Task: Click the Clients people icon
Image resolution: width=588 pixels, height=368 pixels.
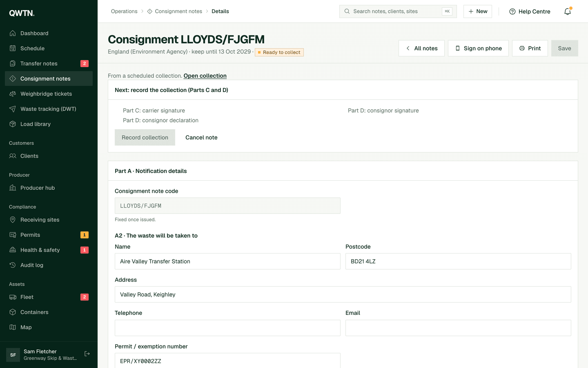Action: coord(13,156)
